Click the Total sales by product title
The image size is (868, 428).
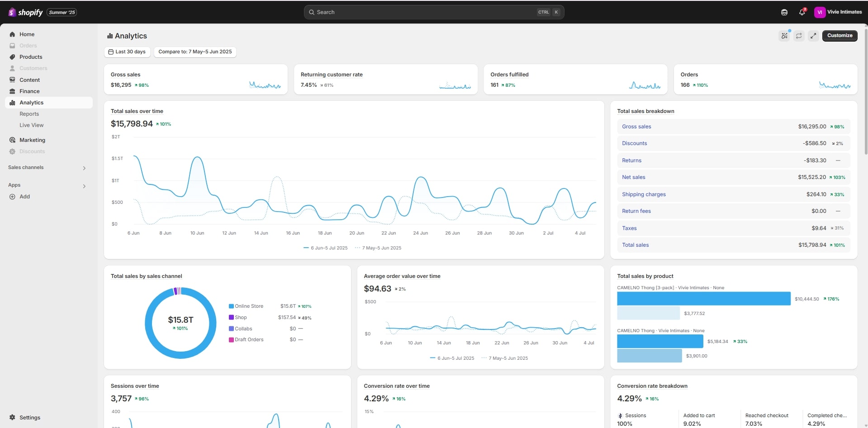pyautogui.click(x=645, y=276)
